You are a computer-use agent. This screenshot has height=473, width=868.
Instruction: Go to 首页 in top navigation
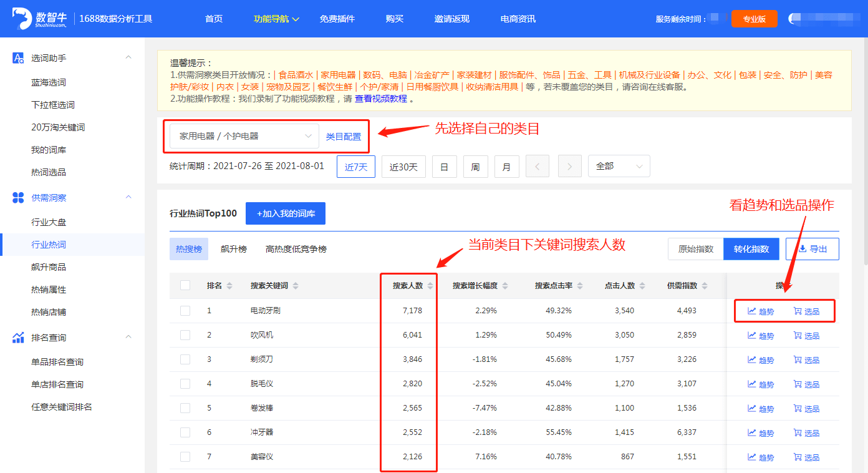[214, 19]
